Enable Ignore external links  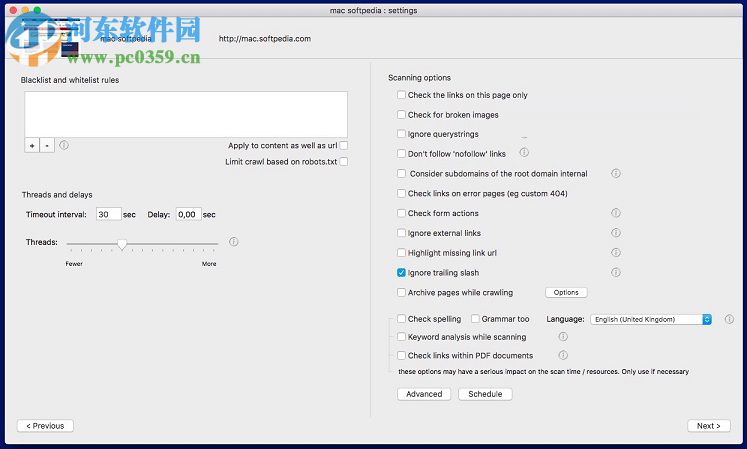pos(401,233)
